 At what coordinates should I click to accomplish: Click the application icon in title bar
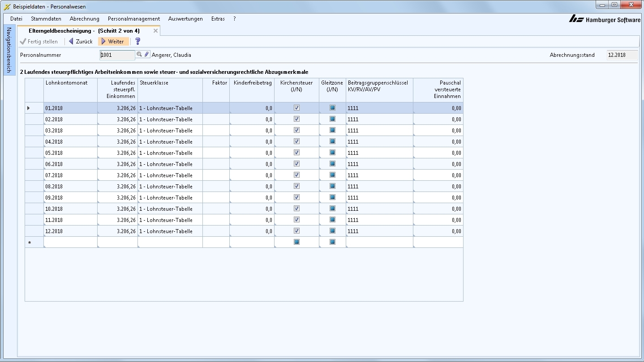(7, 7)
